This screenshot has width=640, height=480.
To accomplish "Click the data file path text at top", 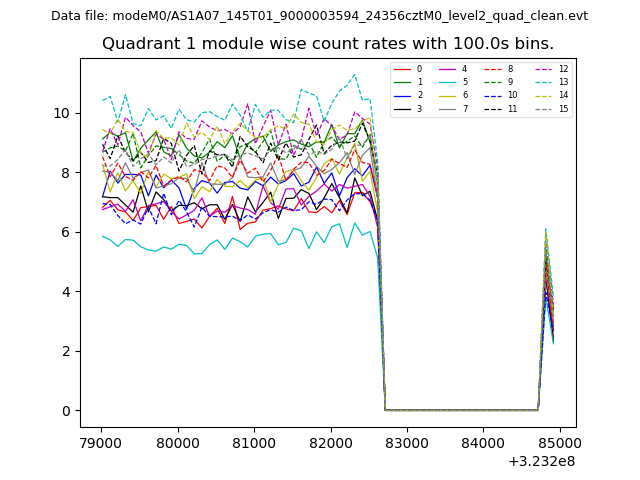I will (320, 16).
